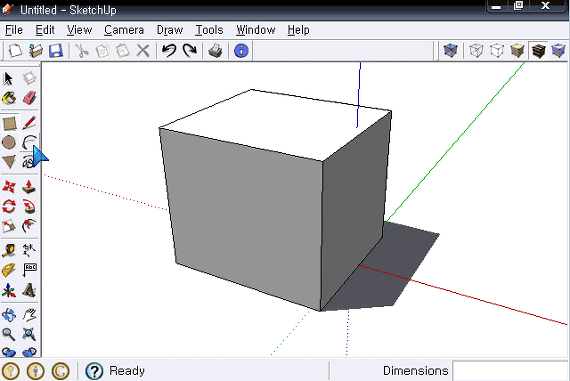Copy selection using the Copy icon
Viewport: 570px width, 381px height.
tap(103, 51)
